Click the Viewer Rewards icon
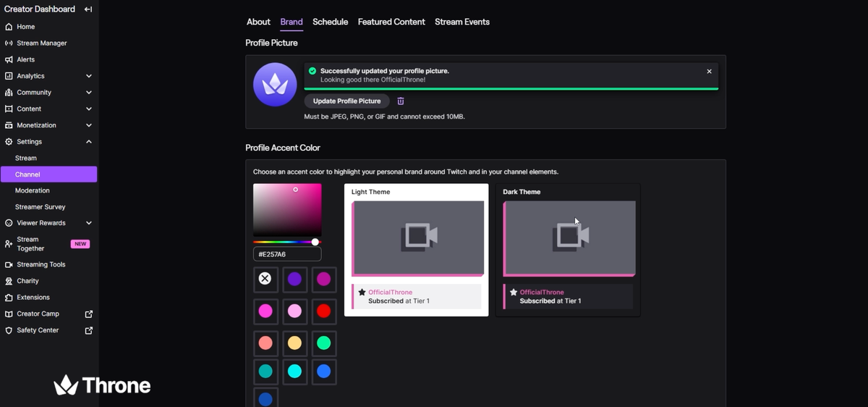868x407 pixels. pyautogui.click(x=9, y=223)
